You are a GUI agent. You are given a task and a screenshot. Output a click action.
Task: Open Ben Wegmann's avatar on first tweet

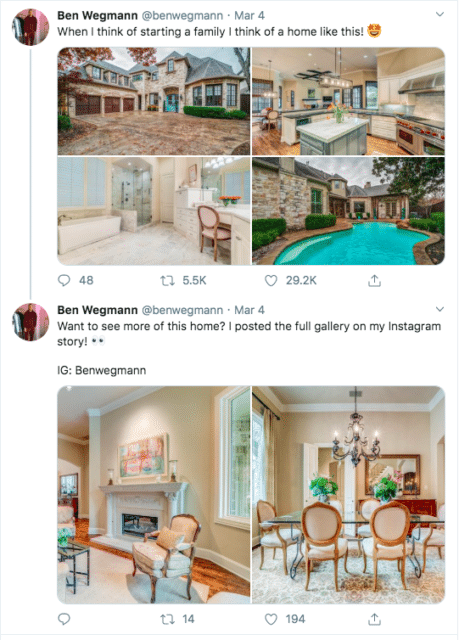coord(31,27)
